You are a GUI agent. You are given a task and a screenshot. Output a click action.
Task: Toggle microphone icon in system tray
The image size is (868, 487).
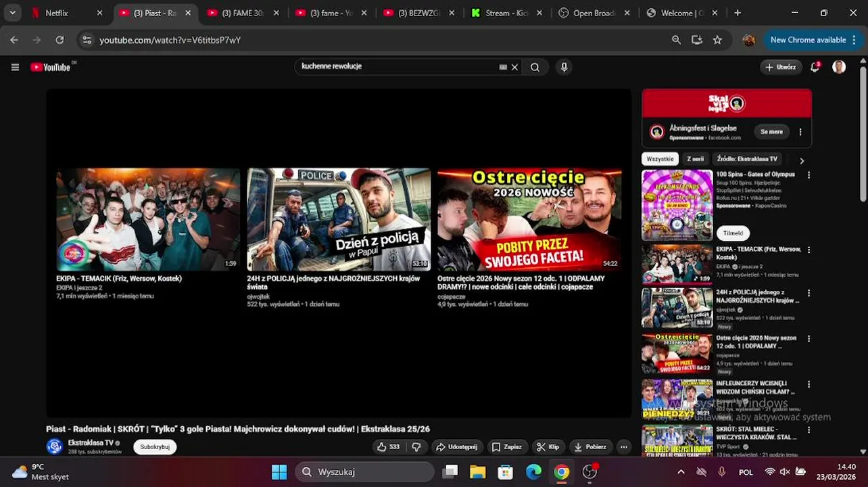click(x=721, y=472)
